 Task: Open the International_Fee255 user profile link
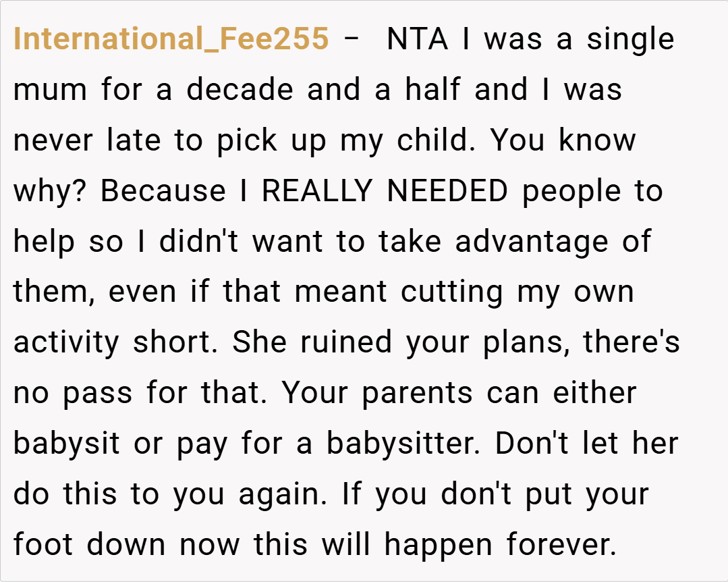(171, 39)
